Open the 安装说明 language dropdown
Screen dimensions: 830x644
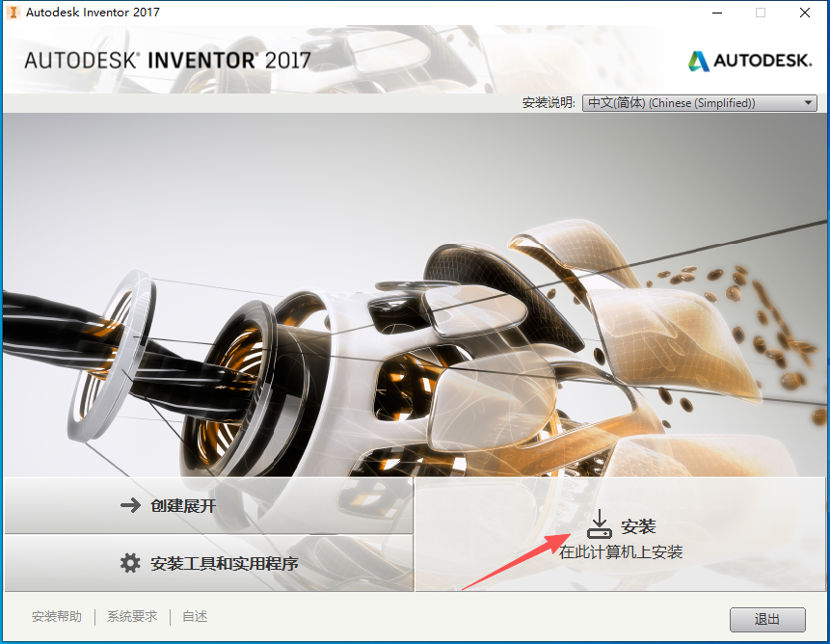[699, 102]
